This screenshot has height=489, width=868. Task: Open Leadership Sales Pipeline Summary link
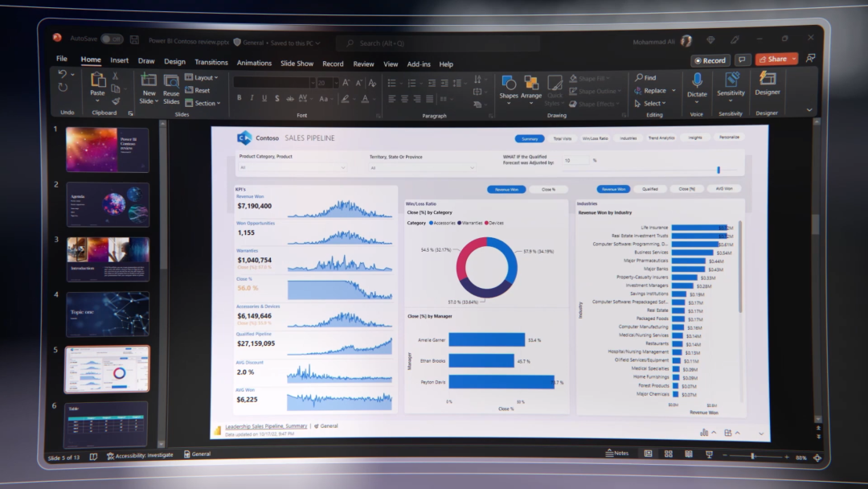click(x=266, y=426)
